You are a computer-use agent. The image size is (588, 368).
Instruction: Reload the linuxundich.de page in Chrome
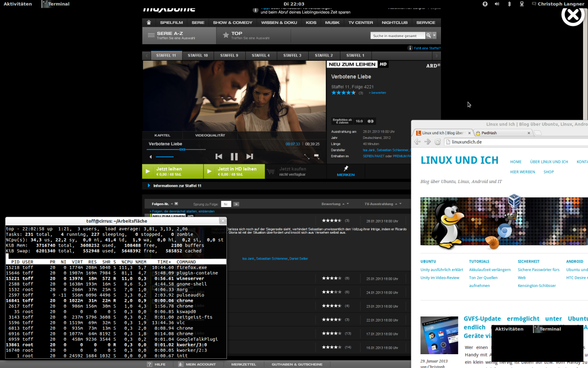tap(438, 142)
